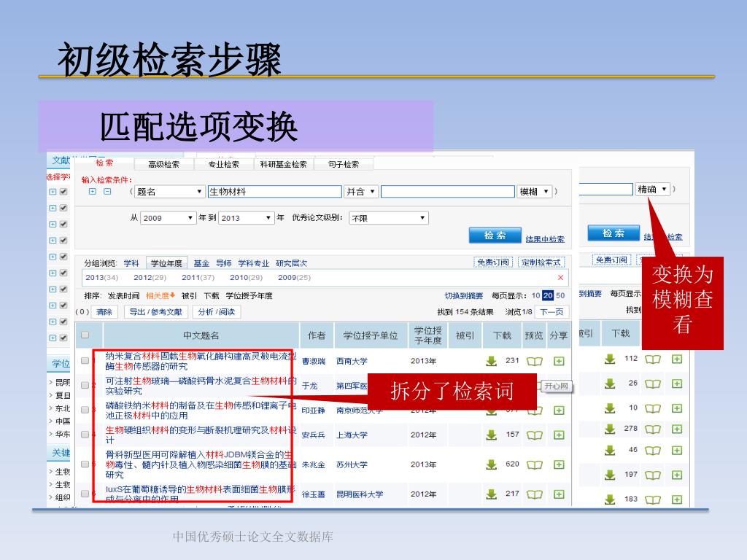The height and width of the screenshot is (560, 747).
Task: Click the 导出/参考文献 button
Action: point(156,312)
